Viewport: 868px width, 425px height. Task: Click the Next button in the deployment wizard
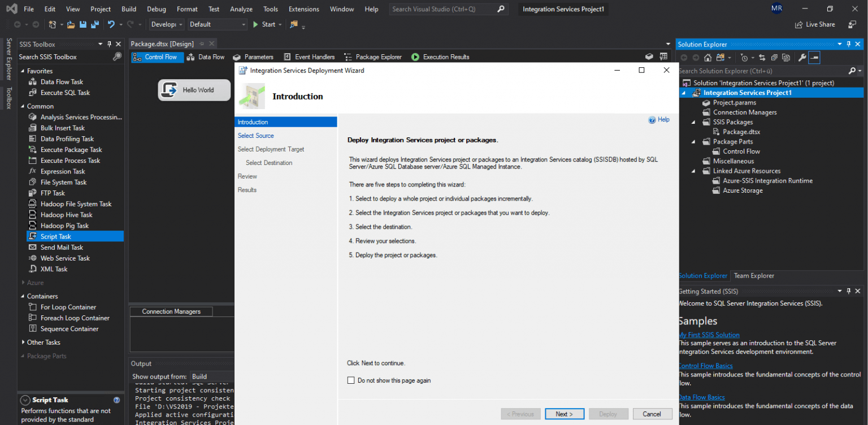pos(564,414)
